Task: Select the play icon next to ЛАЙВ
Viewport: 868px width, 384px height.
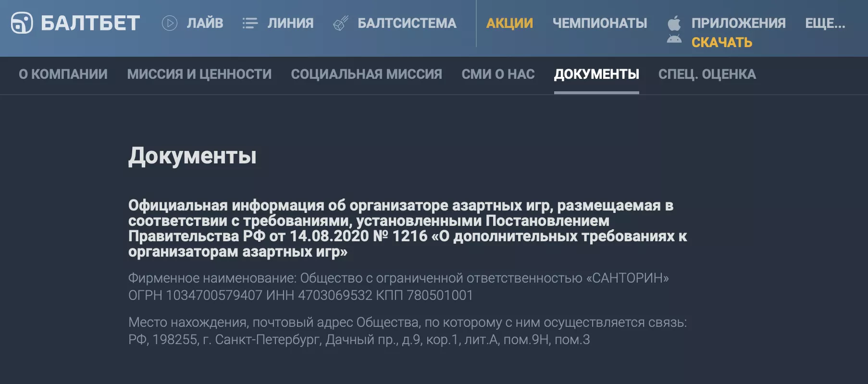Action: (x=170, y=23)
